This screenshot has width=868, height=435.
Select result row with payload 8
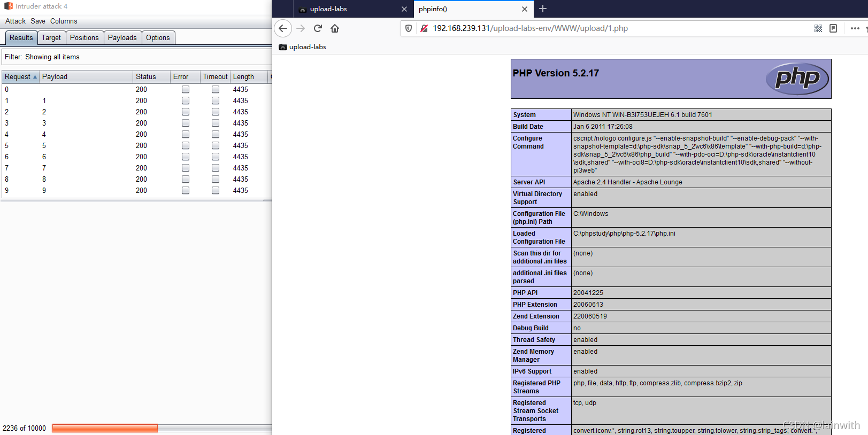coord(137,180)
